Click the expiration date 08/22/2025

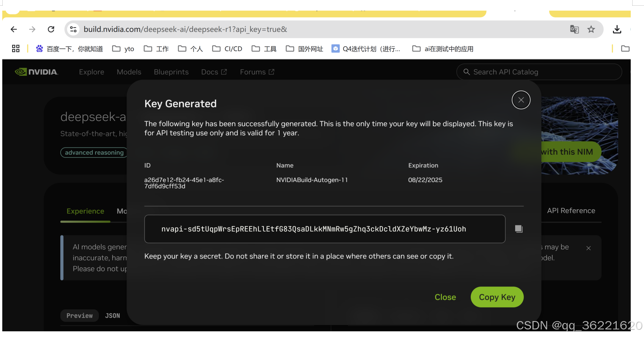pos(425,180)
